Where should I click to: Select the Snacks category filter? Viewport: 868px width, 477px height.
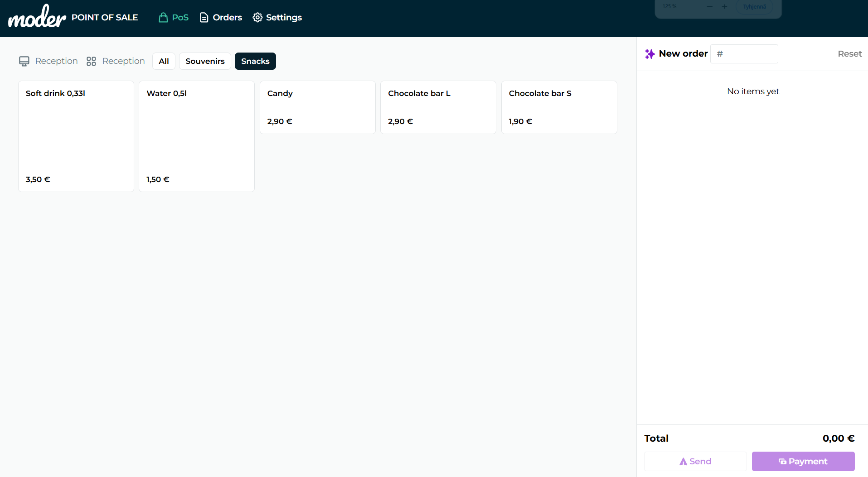(255, 61)
